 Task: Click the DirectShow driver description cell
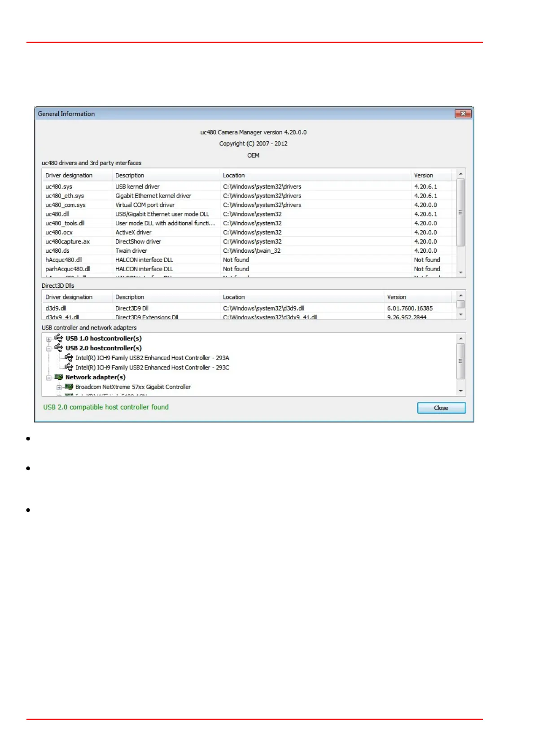pyautogui.click(x=138, y=242)
